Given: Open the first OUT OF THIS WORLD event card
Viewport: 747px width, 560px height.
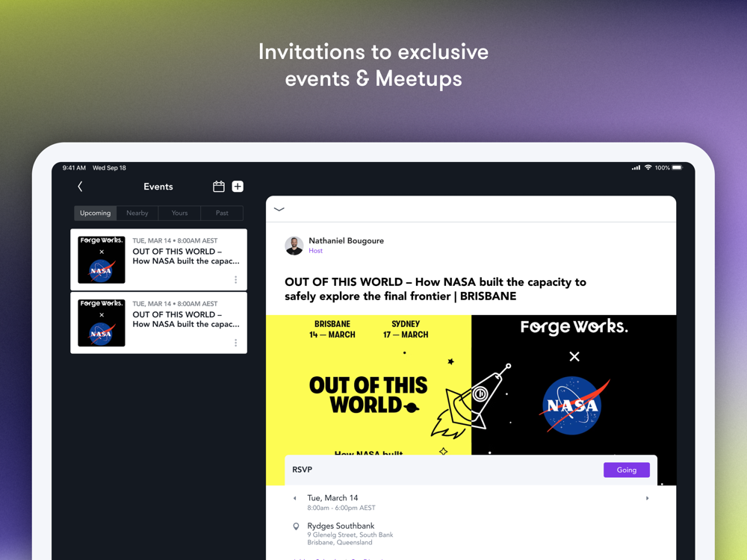Looking at the screenshot, I should pyautogui.click(x=158, y=260).
